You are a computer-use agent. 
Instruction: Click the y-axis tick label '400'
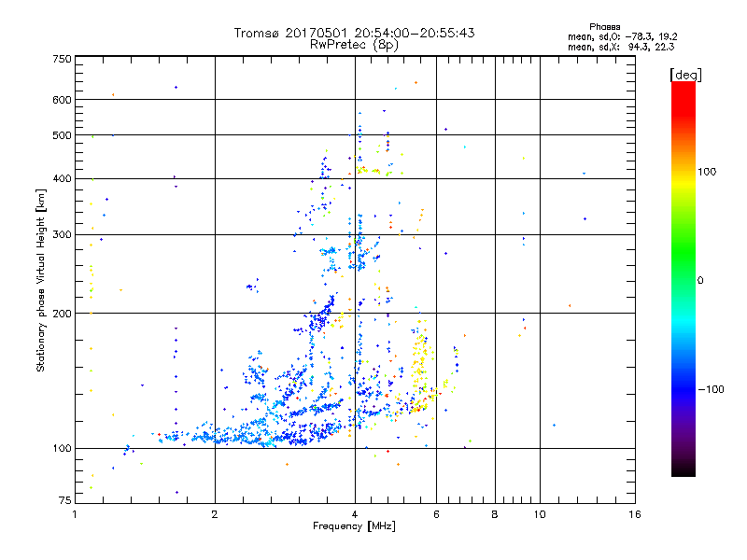(62, 179)
